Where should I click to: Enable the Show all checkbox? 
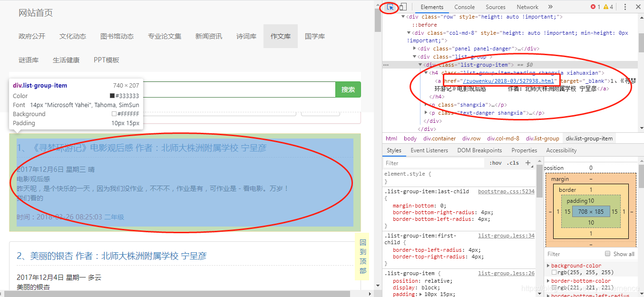[607, 253]
